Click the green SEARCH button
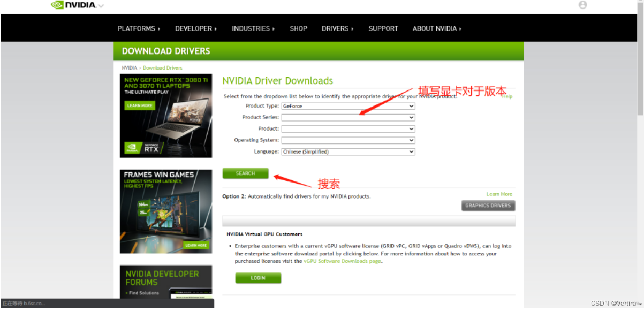 coord(246,173)
